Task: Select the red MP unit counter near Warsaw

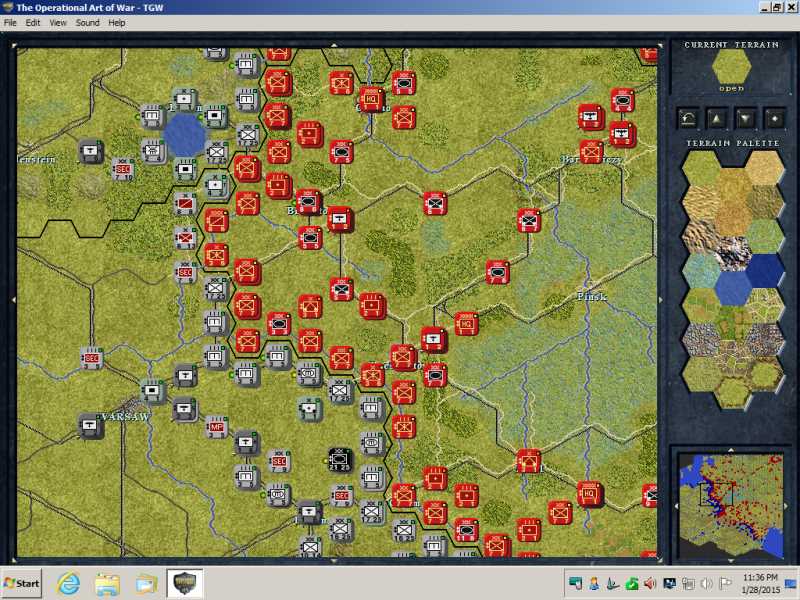Action: (x=216, y=427)
